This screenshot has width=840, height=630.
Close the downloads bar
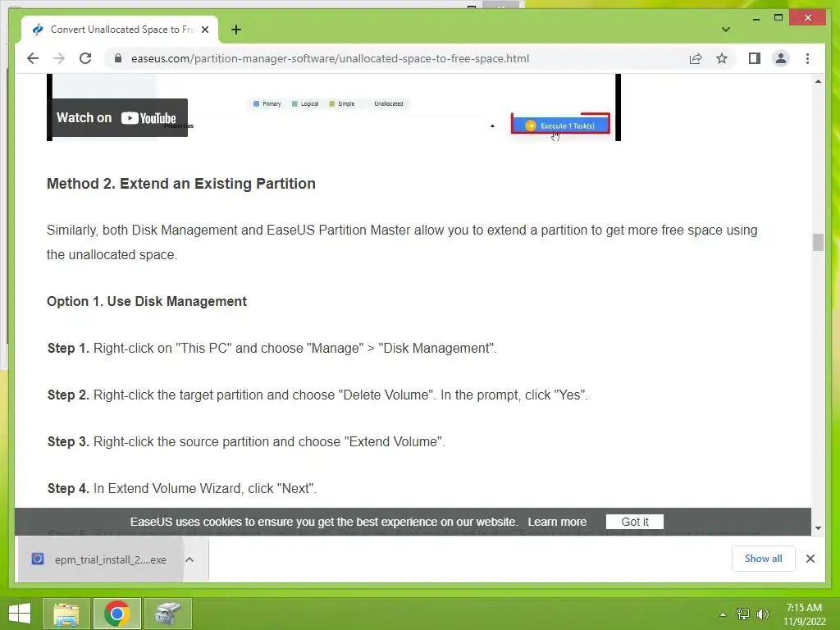810,559
